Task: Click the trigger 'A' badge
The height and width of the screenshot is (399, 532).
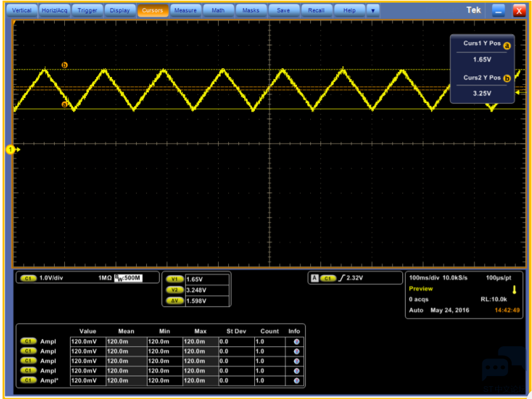Action: [314, 278]
